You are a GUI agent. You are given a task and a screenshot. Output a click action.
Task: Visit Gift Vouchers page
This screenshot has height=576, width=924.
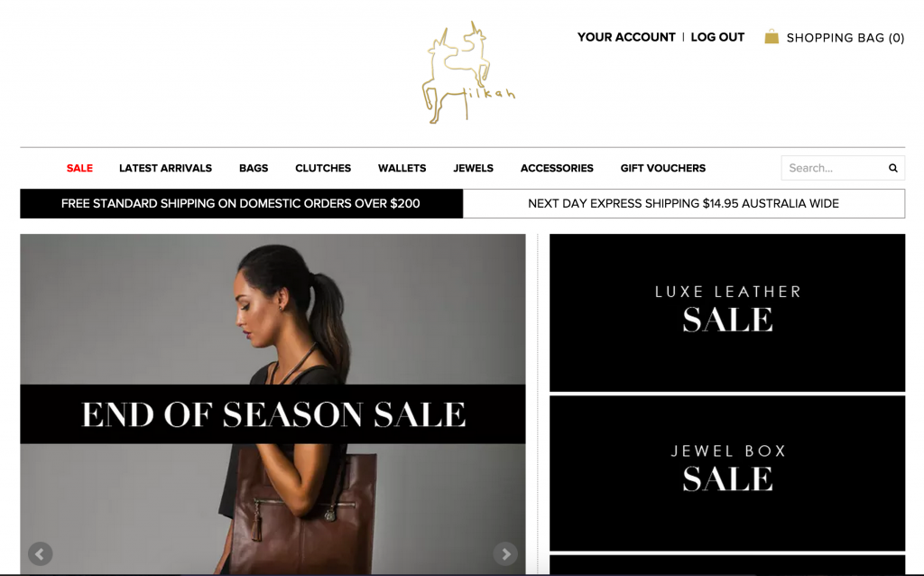[663, 168]
